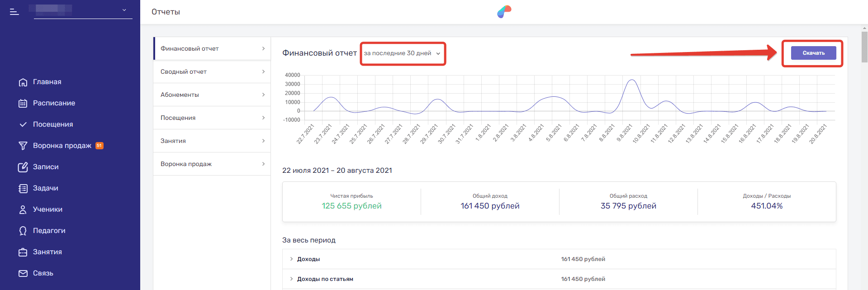Click the Занятия briefcase icon in sidebar
The height and width of the screenshot is (290, 868).
pos(23,252)
